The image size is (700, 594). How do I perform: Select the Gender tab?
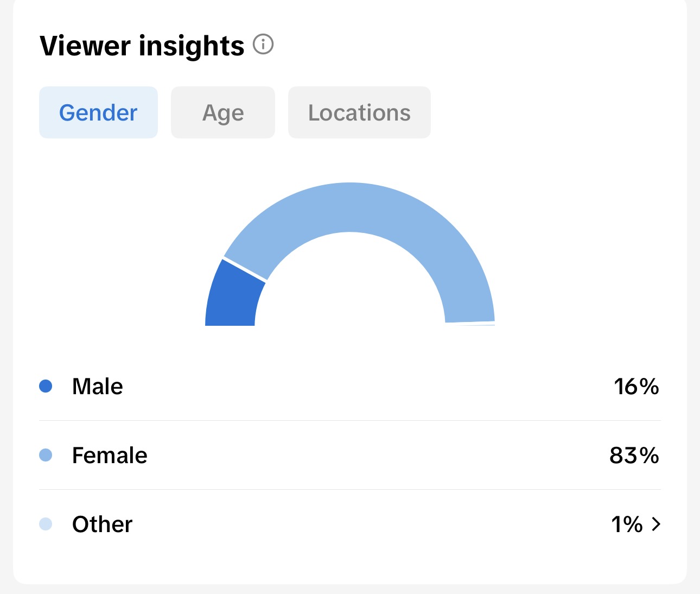98,112
